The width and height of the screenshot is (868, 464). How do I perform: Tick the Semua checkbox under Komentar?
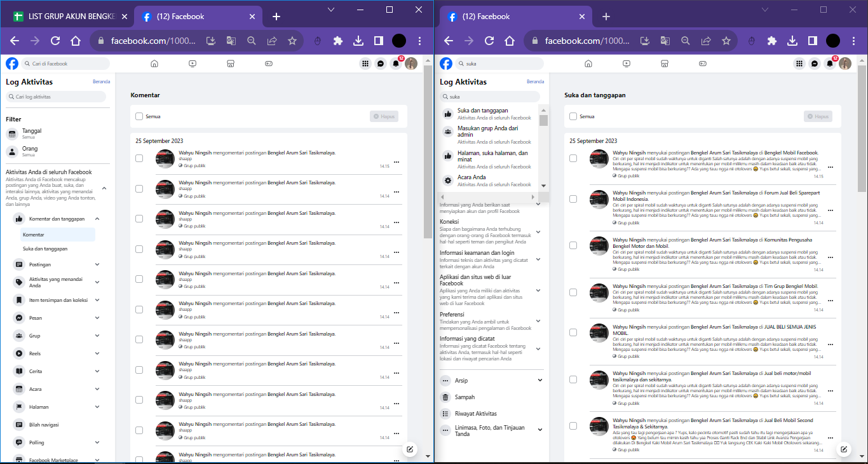click(x=139, y=116)
